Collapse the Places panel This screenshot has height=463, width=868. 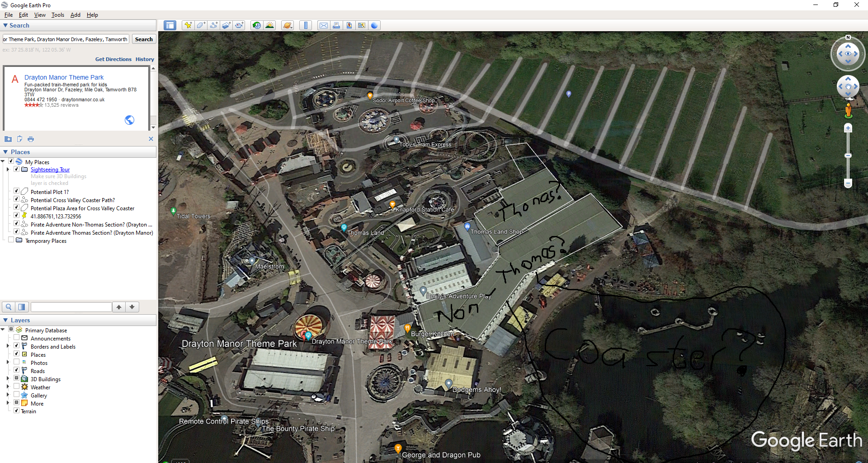pyautogui.click(x=5, y=152)
